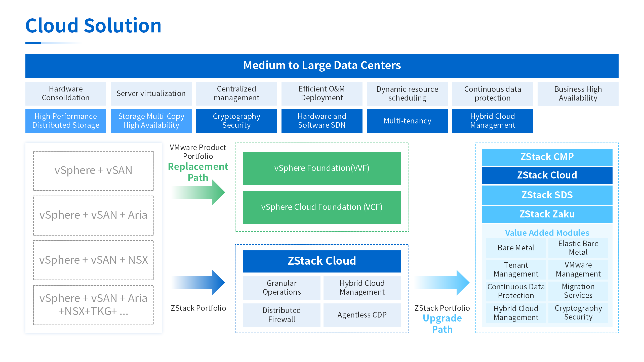Screen dimensions: 644x362
Task: Click the dark blue ZStack Portfolio arrow
Action: (199, 283)
